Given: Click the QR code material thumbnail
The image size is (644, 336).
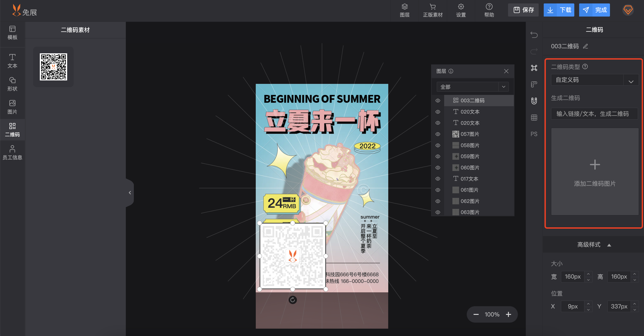Looking at the screenshot, I should tap(53, 67).
